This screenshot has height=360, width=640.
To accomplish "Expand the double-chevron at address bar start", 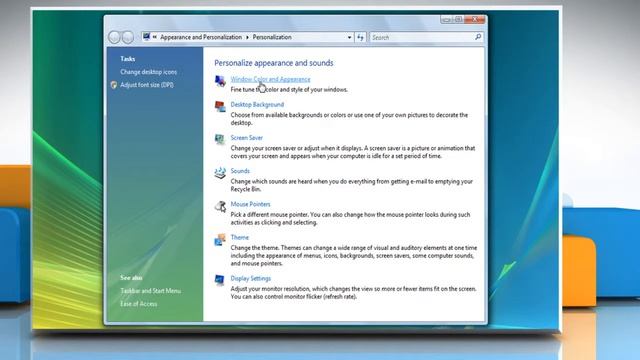I will tap(155, 37).
